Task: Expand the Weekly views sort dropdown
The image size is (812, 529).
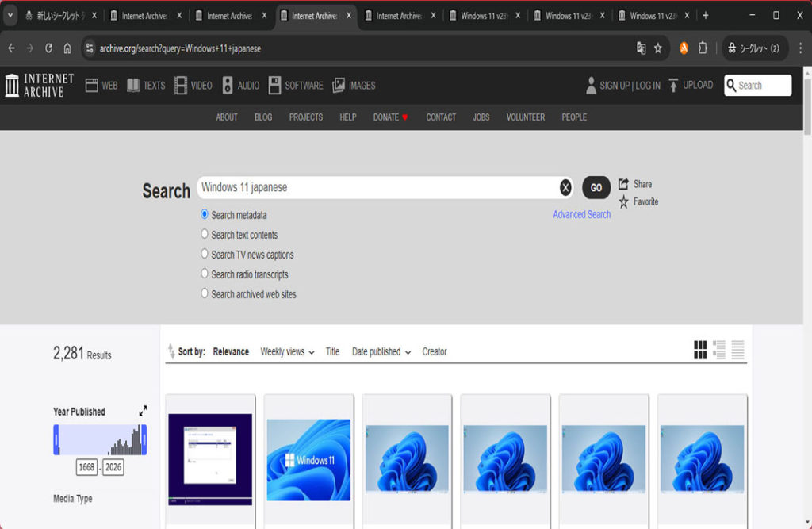Action: [287, 351]
